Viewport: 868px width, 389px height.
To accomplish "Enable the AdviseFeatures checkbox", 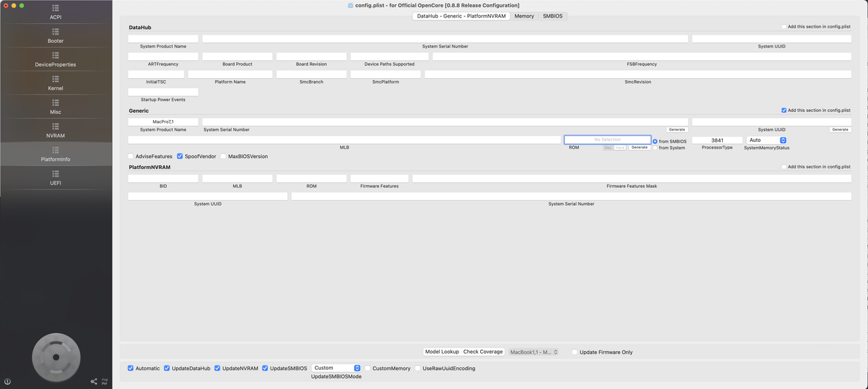I will [131, 156].
